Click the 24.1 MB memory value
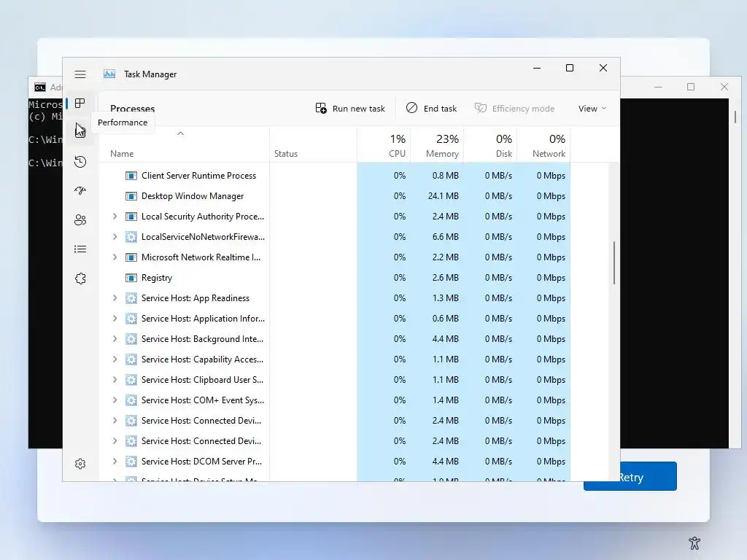The height and width of the screenshot is (560, 747). point(443,196)
